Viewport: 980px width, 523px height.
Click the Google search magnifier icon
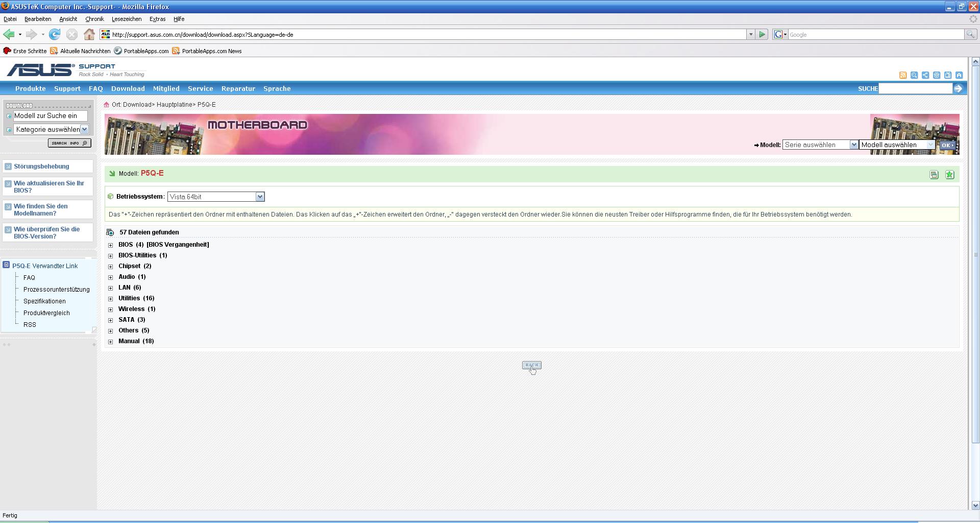coord(970,34)
